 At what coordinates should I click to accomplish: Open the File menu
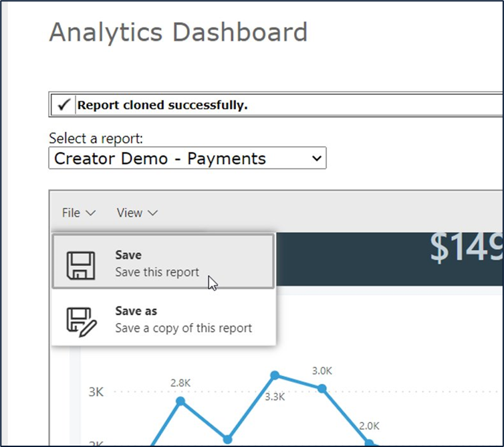pos(79,213)
